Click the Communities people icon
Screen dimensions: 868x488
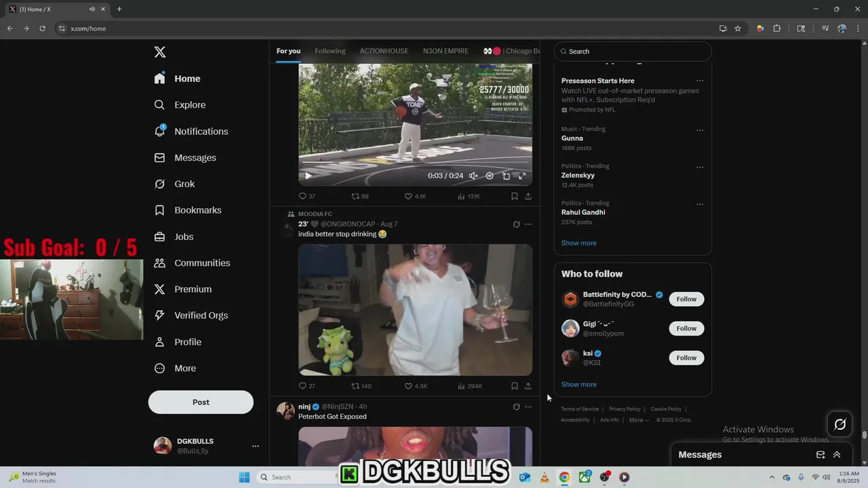159,263
